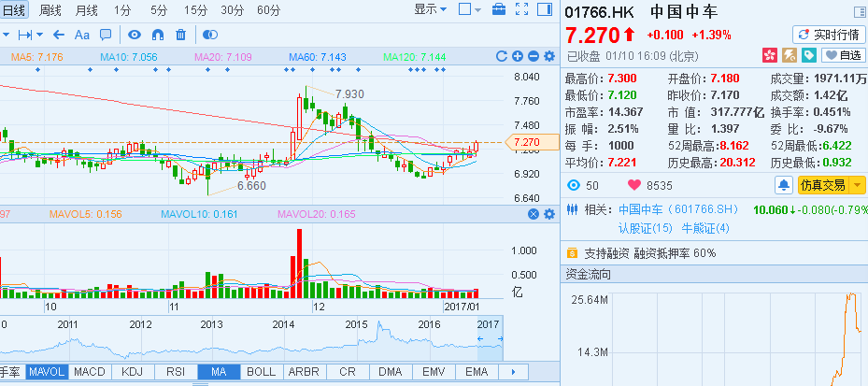Enter fullscreen chart mode icon
Image resolution: width=868 pixels, height=386 pixels.
click(x=521, y=8)
